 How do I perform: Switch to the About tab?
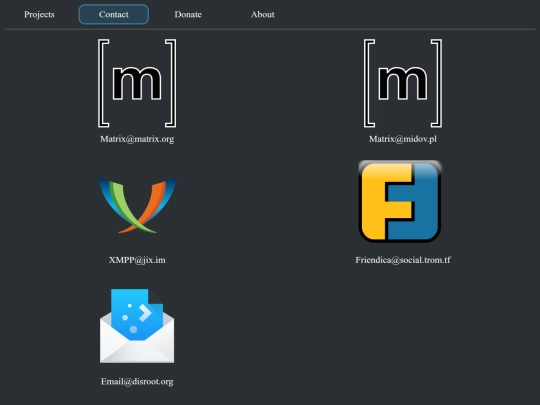[x=262, y=14]
